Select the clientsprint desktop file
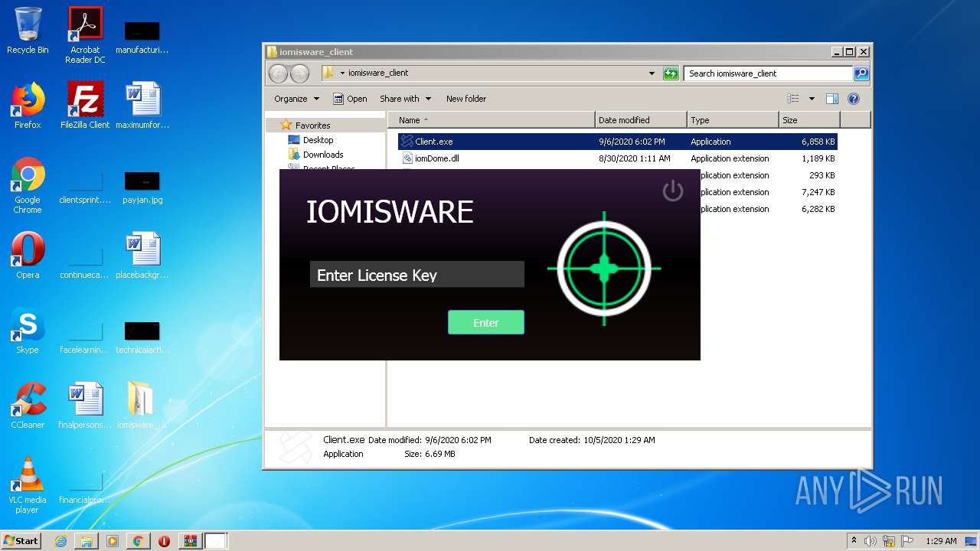The width and height of the screenshot is (980, 551). (85, 188)
